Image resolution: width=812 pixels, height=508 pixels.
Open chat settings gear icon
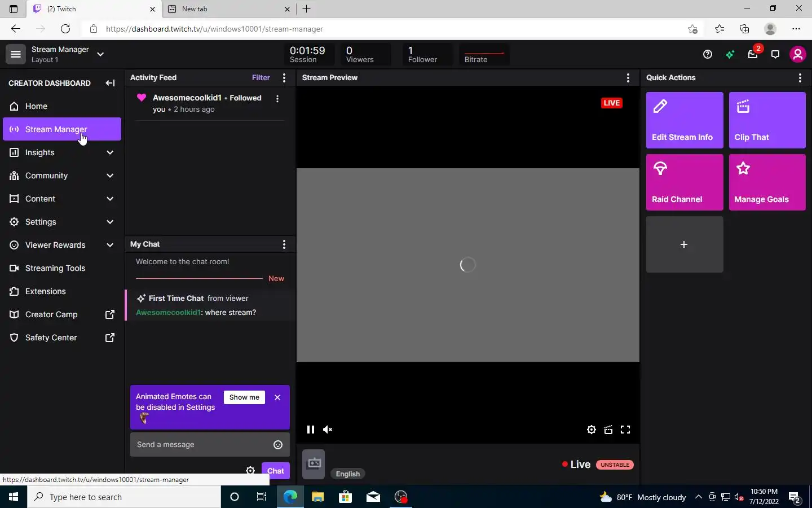pyautogui.click(x=250, y=471)
